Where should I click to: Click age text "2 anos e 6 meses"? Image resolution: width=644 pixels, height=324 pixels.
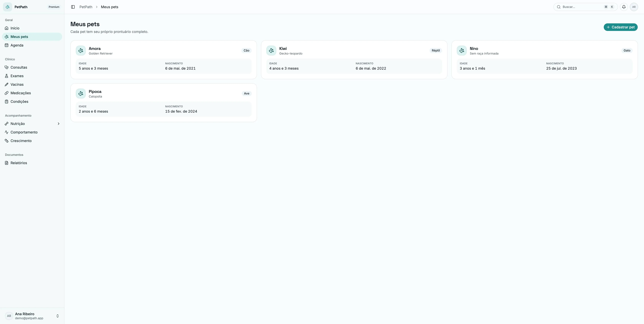[x=93, y=111]
